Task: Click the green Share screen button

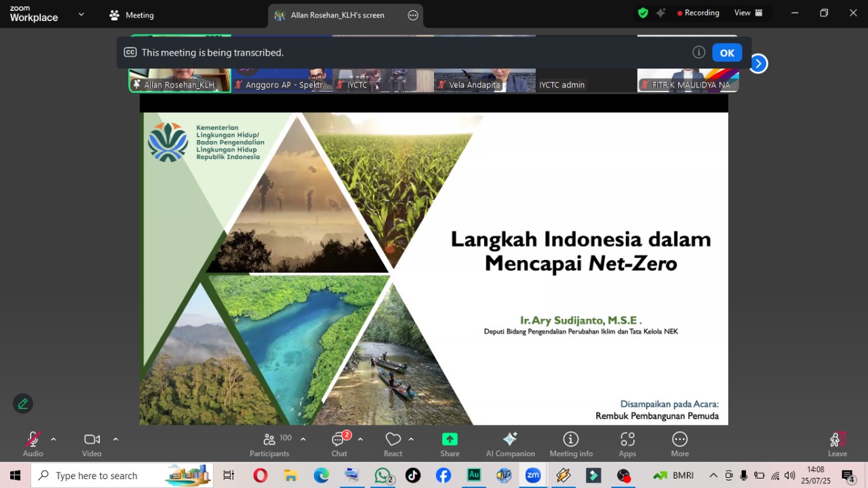Action: pos(450,445)
